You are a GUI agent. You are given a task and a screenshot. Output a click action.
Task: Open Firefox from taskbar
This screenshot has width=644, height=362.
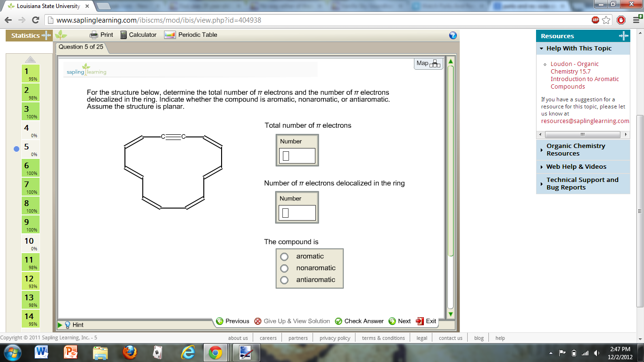coord(129,353)
